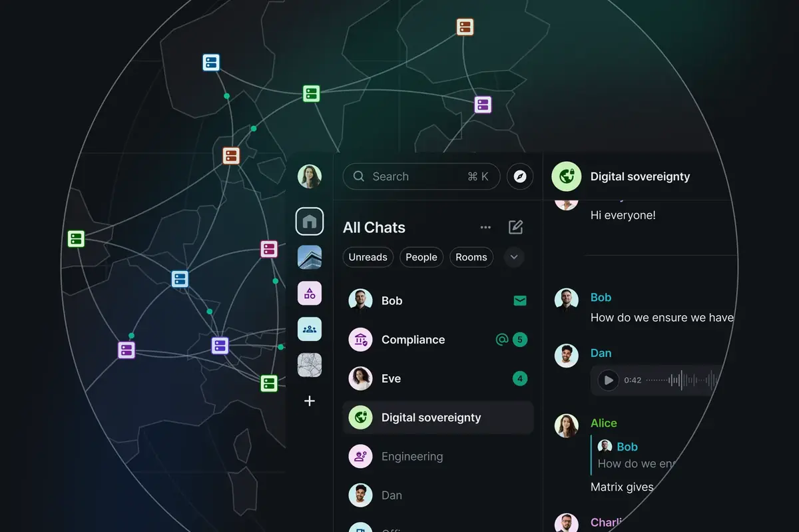Expand more chat filters chevron
This screenshot has width=799, height=532.
click(514, 257)
